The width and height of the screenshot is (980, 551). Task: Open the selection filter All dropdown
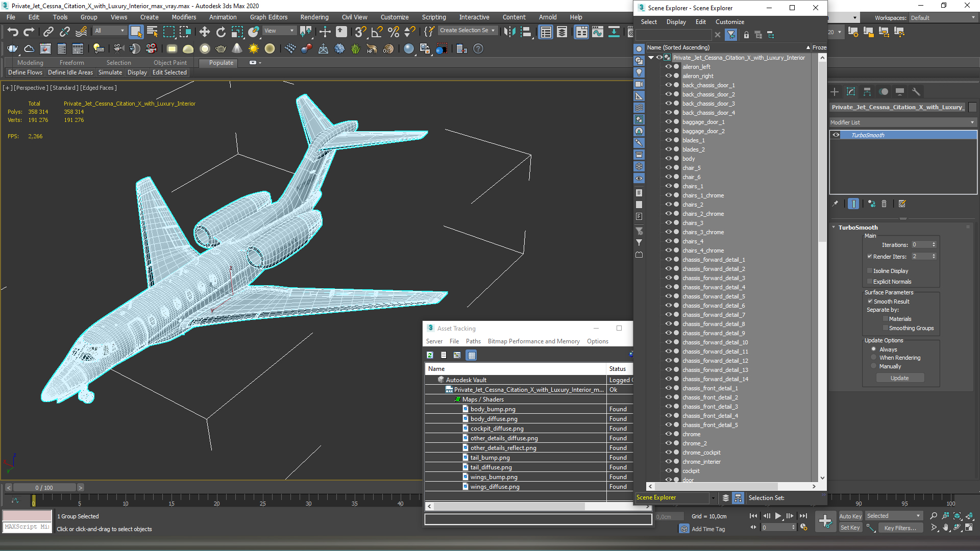(109, 31)
